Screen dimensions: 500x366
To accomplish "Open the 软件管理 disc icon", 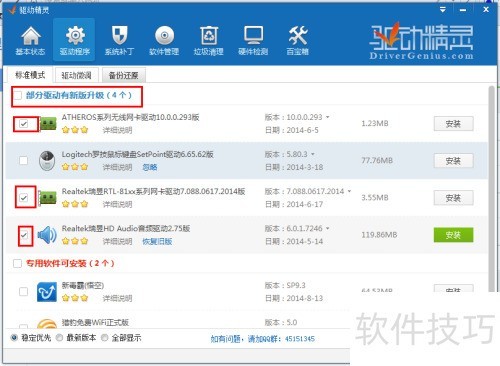I will pyautogui.click(x=164, y=40).
